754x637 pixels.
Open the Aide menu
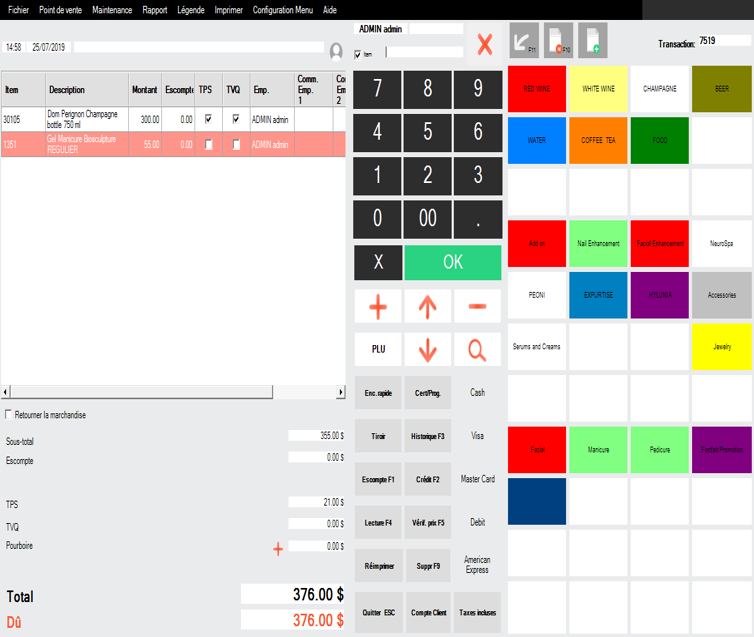(x=329, y=10)
